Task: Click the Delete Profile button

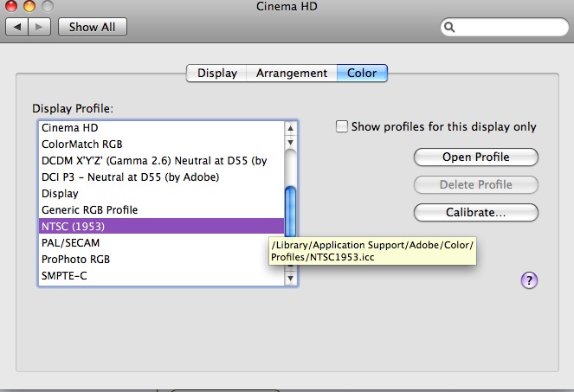Action: [x=476, y=185]
